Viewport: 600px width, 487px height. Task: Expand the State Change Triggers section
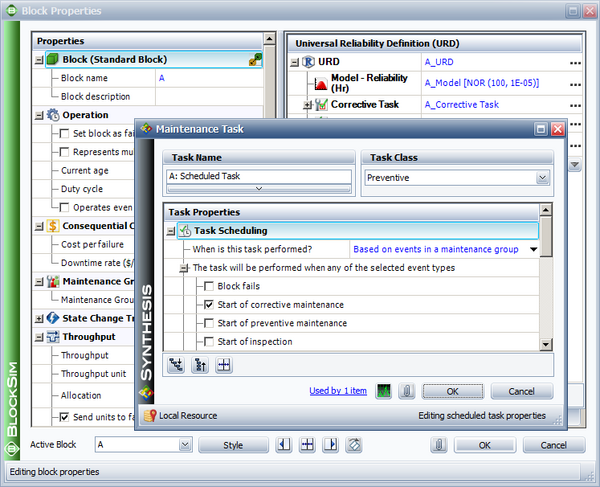coord(39,319)
